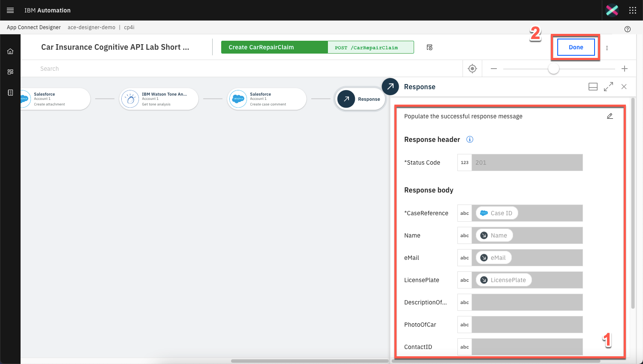Click the Response arrow icon in panel header
This screenshot has width=643, height=364.
click(x=390, y=87)
